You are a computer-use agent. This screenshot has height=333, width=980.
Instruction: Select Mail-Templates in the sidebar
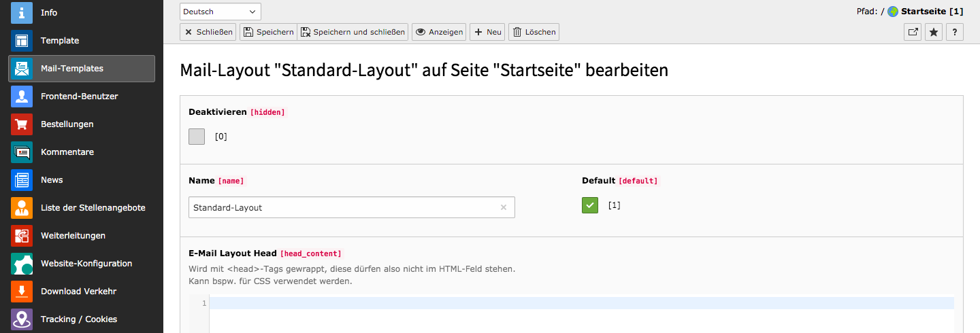point(82,69)
